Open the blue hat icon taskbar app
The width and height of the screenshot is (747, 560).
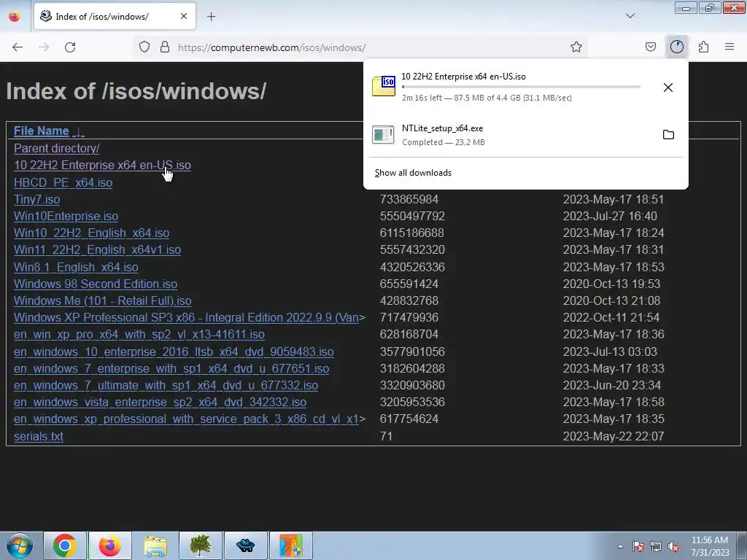(x=246, y=545)
